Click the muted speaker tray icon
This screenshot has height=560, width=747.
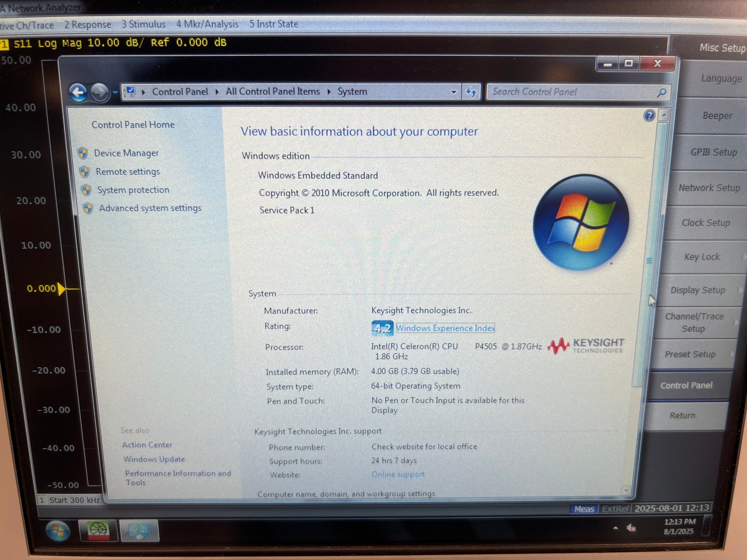(x=631, y=529)
